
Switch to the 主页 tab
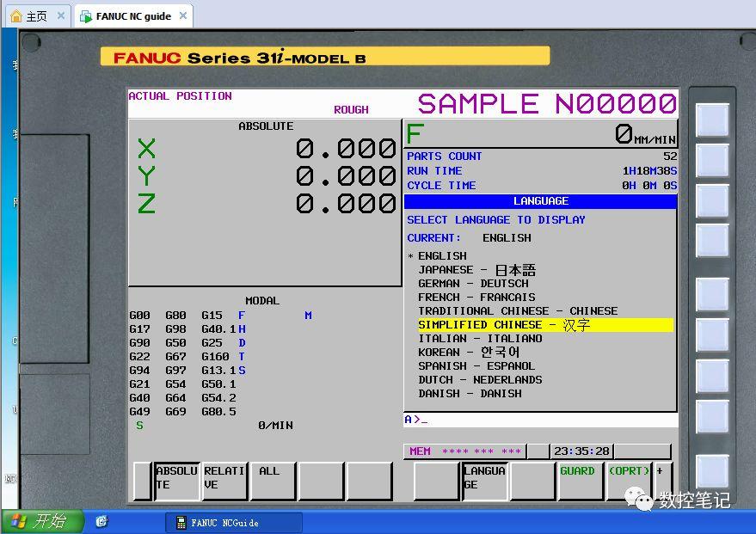34,15
